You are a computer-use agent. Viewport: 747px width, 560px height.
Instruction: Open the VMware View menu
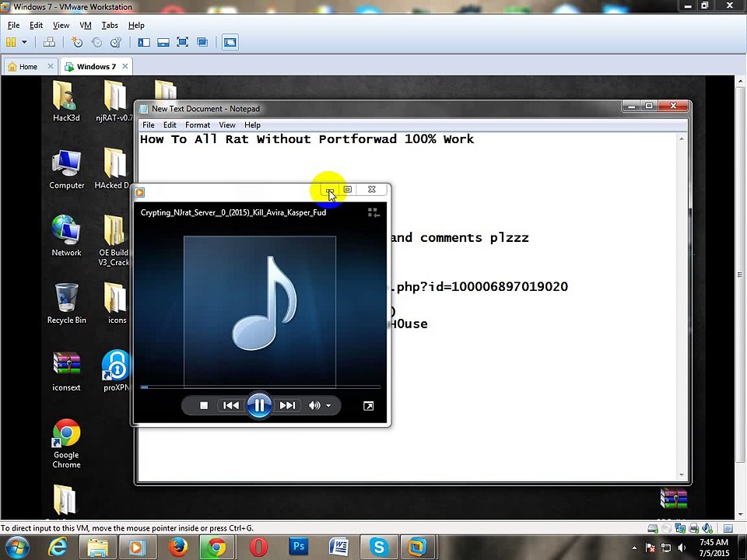(61, 25)
